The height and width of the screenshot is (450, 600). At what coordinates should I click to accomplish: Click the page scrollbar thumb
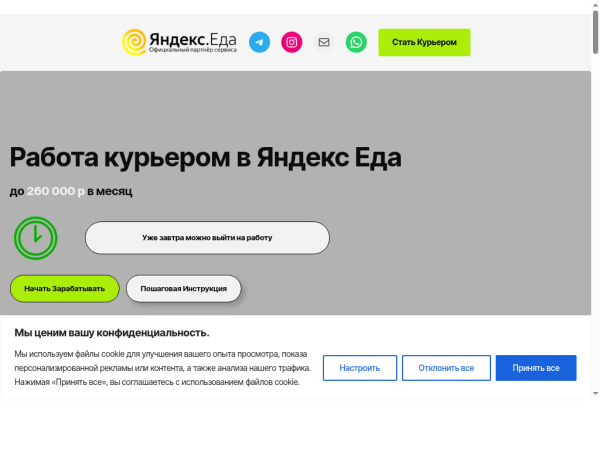point(596,33)
